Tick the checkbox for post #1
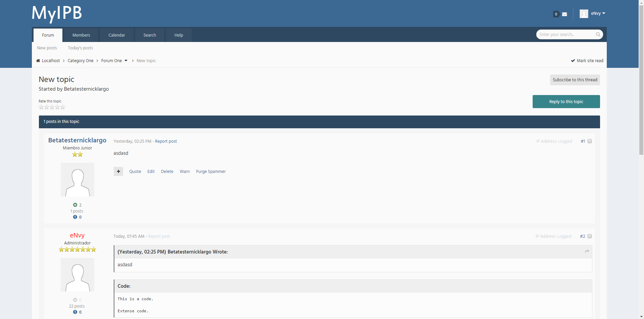The width and height of the screenshot is (644, 319). click(x=590, y=141)
